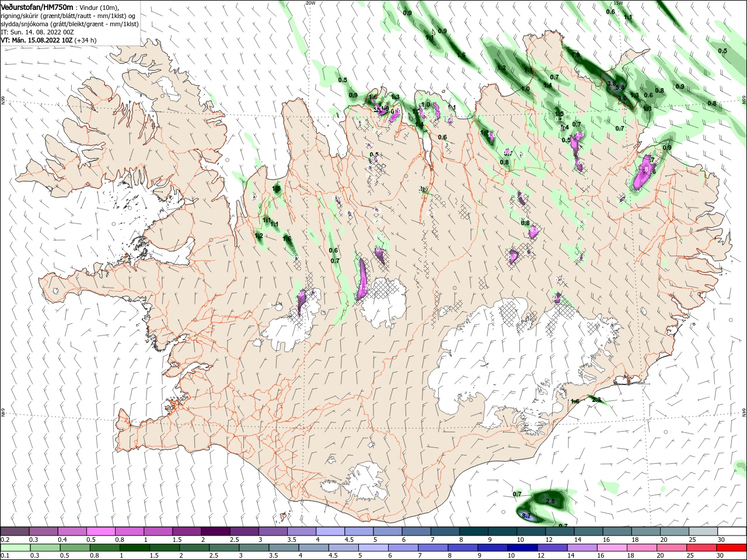Click the 0.4 label in top legend row
The height and width of the screenshot is (560, 747).
62,540
